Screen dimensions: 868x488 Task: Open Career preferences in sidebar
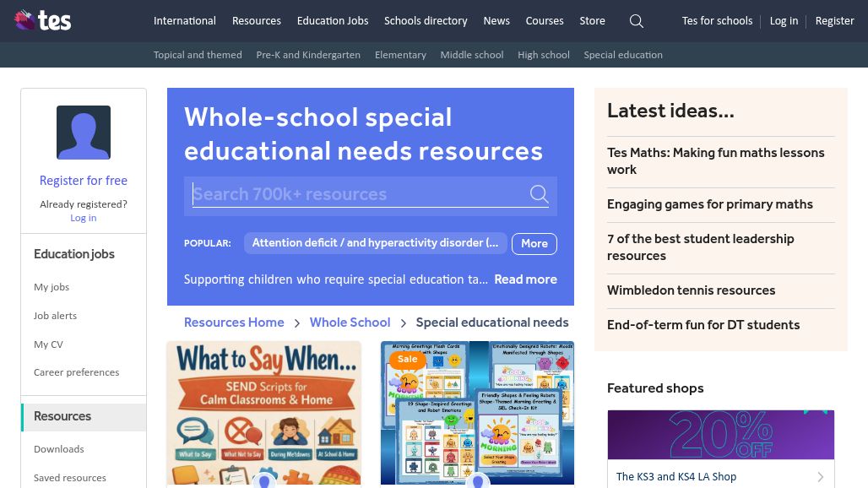coord(76,372)
